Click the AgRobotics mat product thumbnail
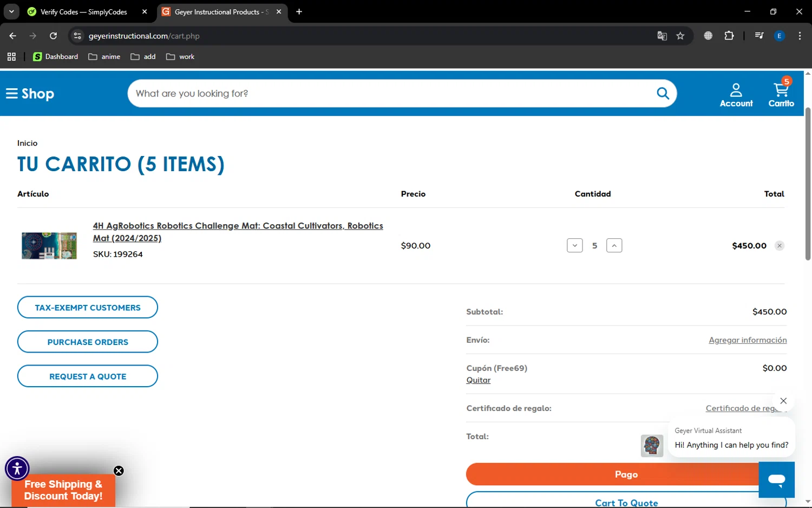The height and width of the screenshot is (508, 812). click(x=49, y=245)
